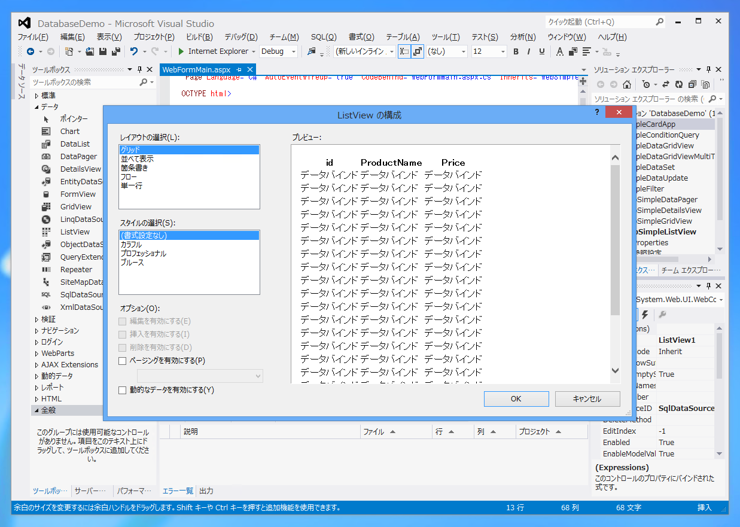Select カラフル style in the style list
This screenshot has height=527, width=740.
[131, 244]
